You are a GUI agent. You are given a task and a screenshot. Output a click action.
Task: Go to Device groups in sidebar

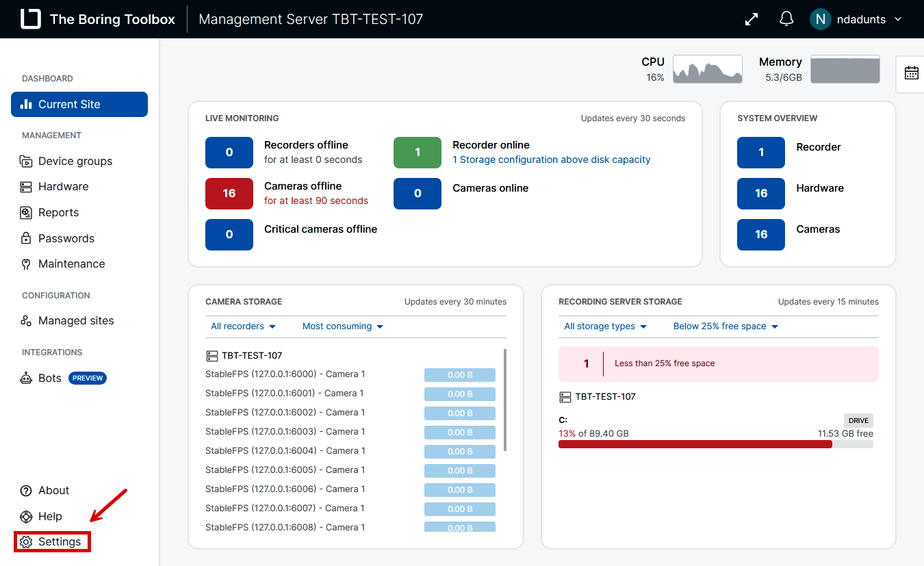pos(75,162)
